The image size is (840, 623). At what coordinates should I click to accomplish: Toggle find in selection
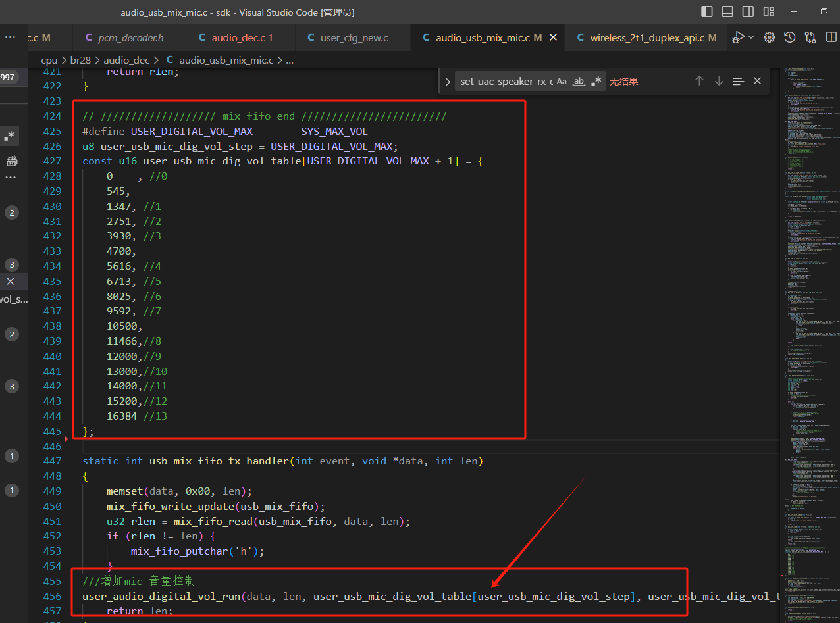pos(738,81)
